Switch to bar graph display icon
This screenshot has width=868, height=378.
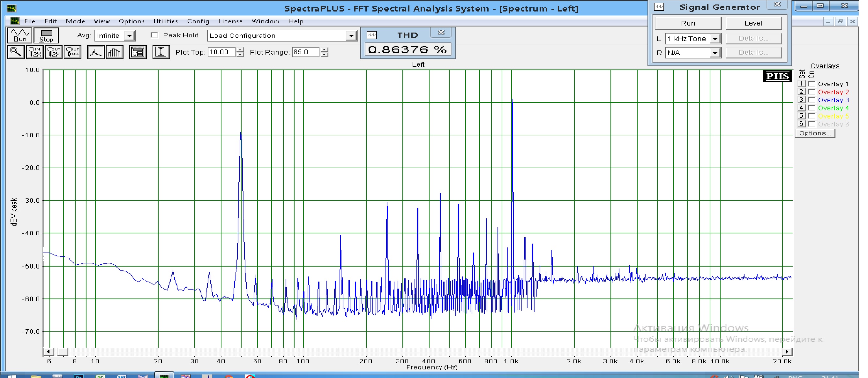[x=115, y=52]
